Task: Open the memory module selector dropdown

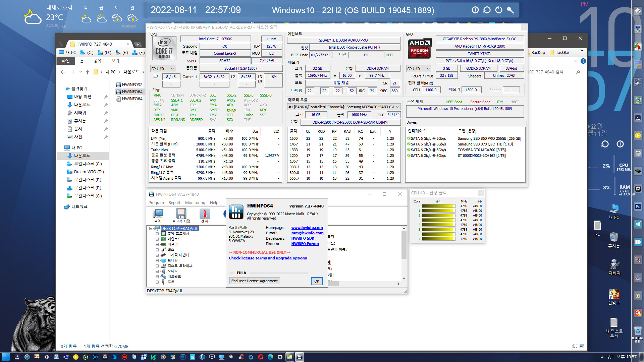Action: click(344, 107)
